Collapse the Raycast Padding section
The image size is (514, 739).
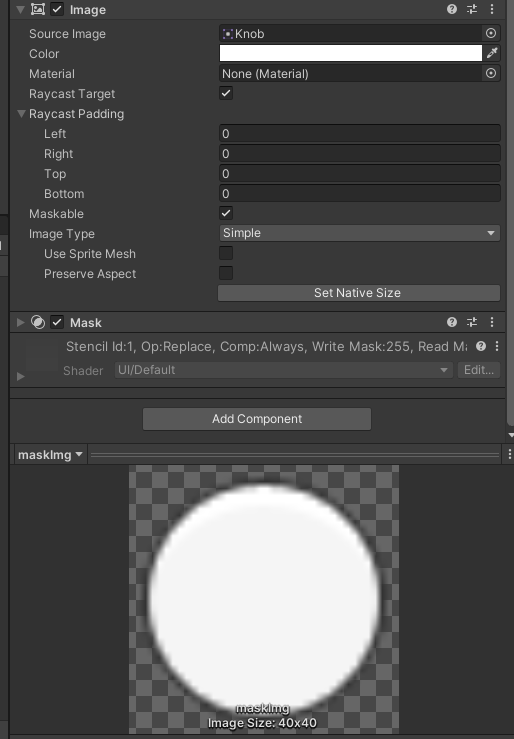click(21, 114)
